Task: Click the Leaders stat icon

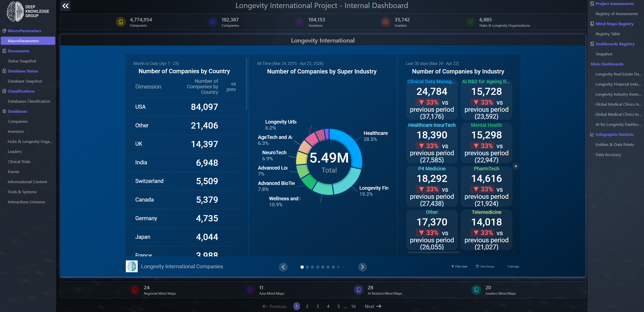Action: (x=385, y=22)
